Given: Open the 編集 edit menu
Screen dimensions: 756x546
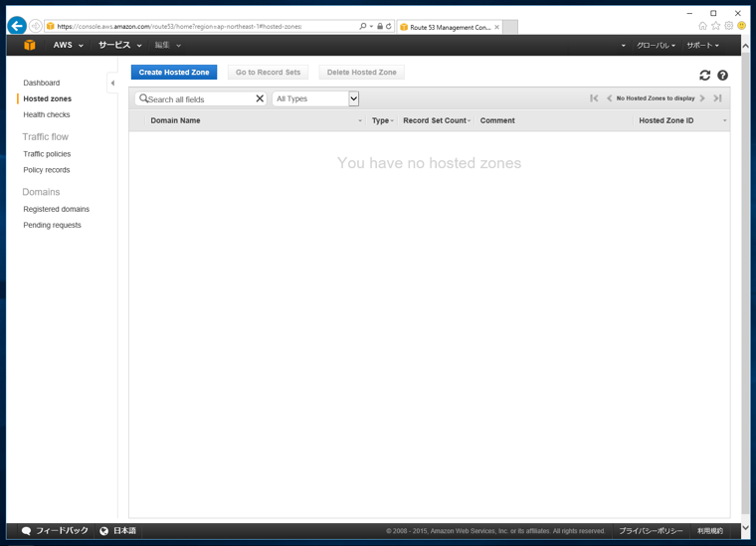Looking at the screenshot, I should (x=167, y=46).
